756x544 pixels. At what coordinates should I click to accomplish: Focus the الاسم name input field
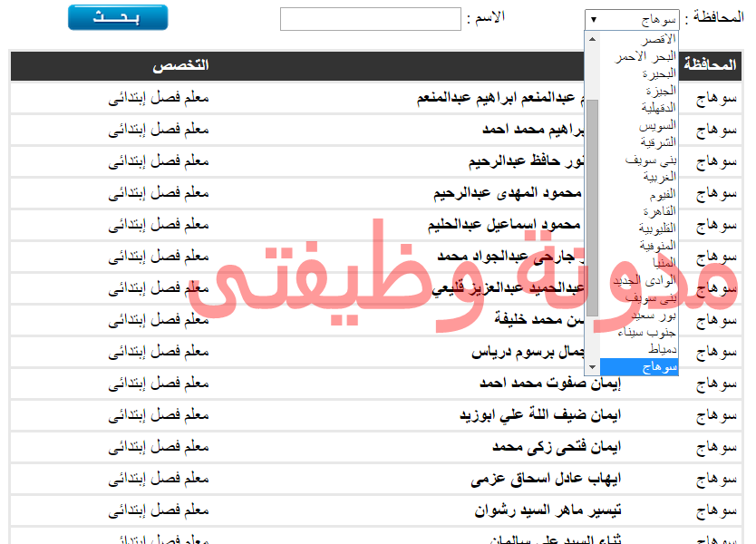point(370,19)
